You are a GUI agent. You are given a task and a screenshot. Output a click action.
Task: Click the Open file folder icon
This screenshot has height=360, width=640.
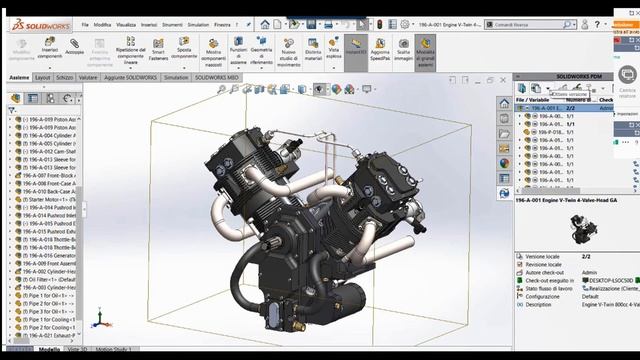click(293, 24)
